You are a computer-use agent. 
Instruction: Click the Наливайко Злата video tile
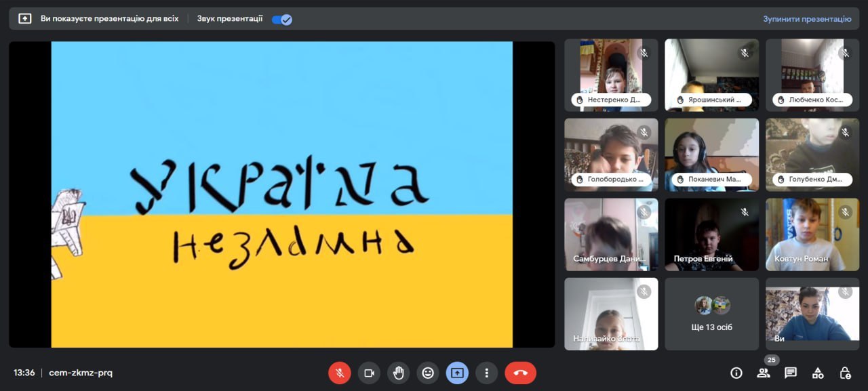tap(611, 314)
